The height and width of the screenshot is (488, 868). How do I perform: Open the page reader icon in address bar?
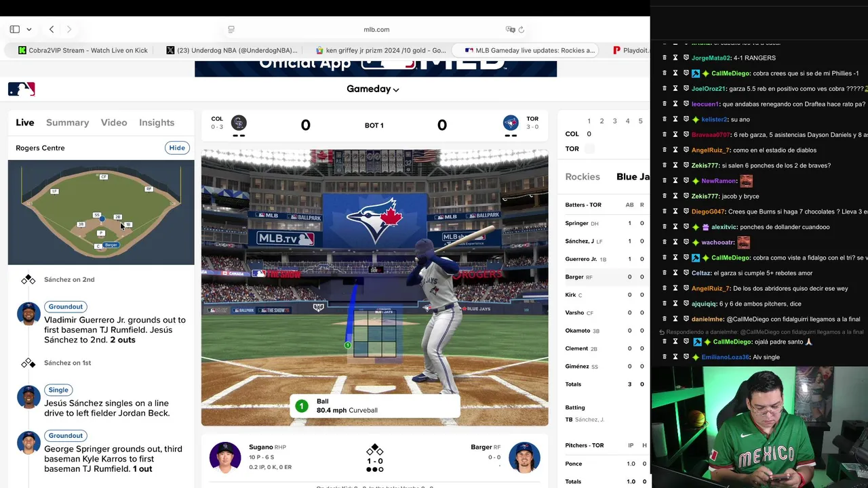pyautogui.click(x=231, y=29)
